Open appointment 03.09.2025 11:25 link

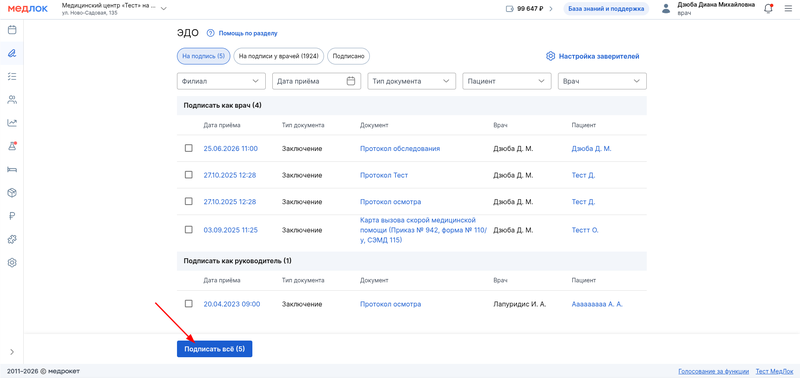231,230
